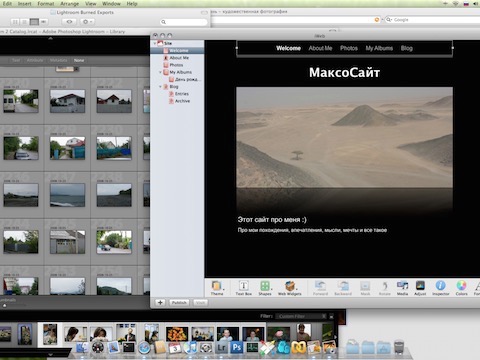Viewport: 480px width, 360px height.
Task: Click Blog in page navigation bar
Action: click(407, 48)
